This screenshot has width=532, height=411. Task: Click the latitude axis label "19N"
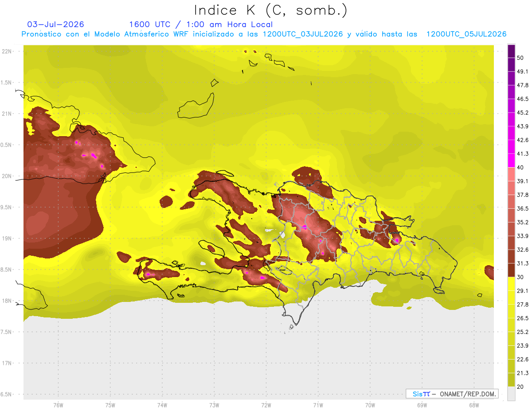click(8, 239)
